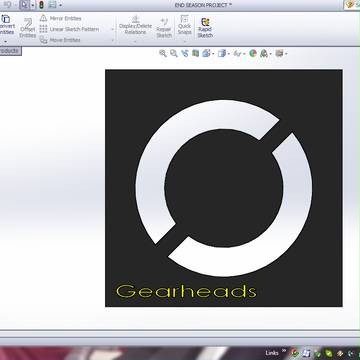Click the help search box icon
The height and width of the screenshot is (360, 360).
[350, 5]
